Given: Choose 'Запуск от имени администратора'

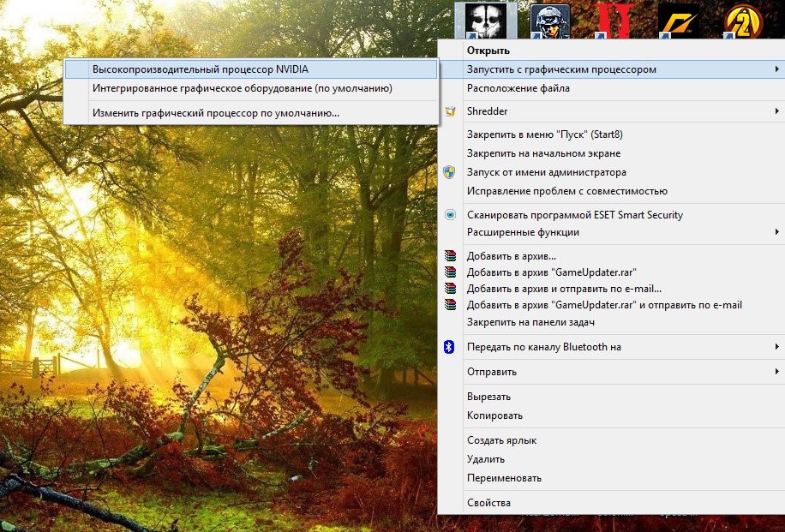Looking at the screenshot, I should click(x=611, y=172).
